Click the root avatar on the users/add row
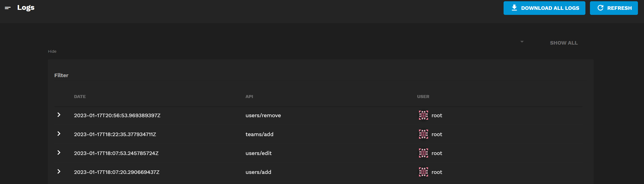This screenshot has height=184, width=644. tap(423, 172)
